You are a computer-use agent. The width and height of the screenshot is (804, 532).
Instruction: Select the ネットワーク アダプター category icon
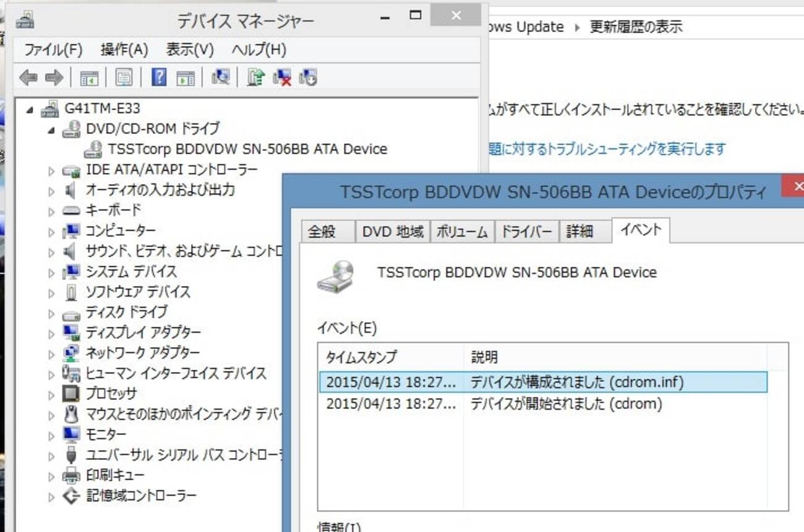pos(72,353)
